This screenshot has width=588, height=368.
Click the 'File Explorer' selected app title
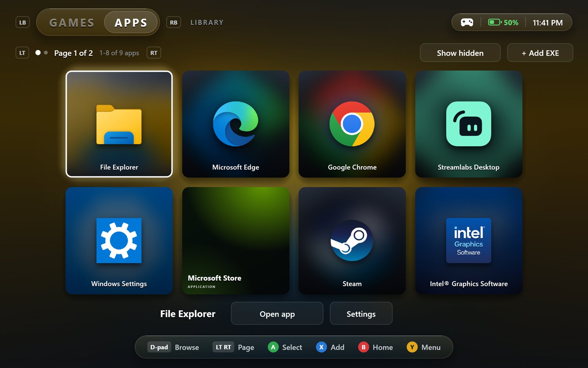click(188, 314)
